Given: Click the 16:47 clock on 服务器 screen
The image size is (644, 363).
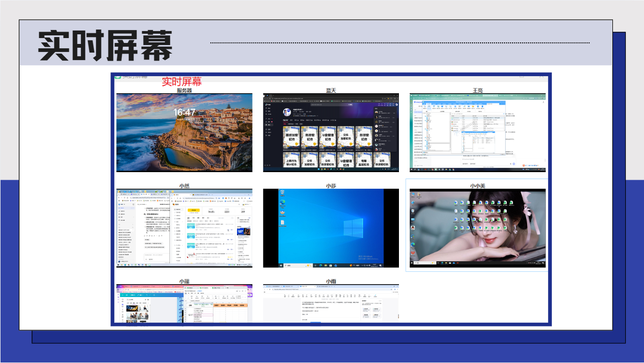Looking at the screenshot, I should (184, 113).
